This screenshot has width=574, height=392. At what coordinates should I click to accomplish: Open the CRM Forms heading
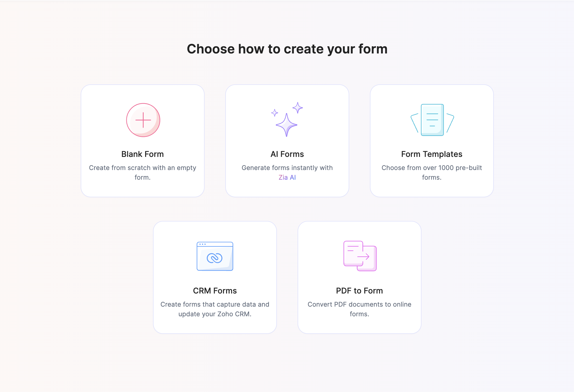click(215, 291)
